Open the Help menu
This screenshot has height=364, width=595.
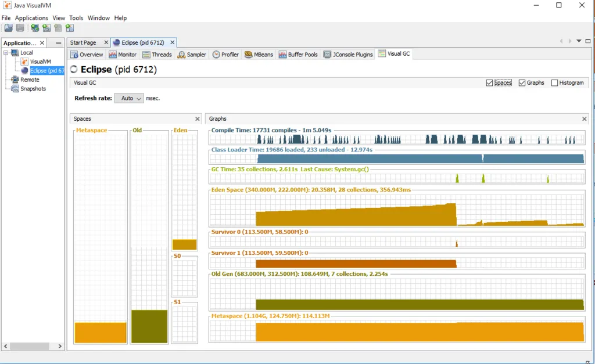120,18
